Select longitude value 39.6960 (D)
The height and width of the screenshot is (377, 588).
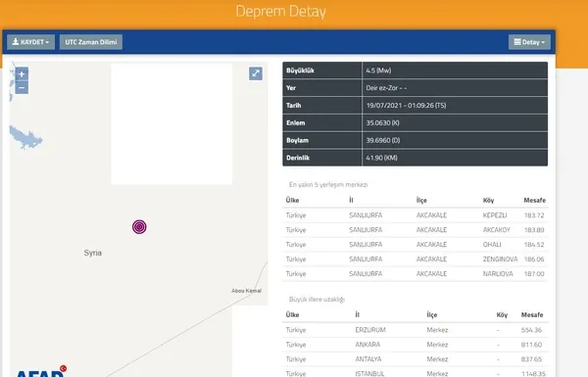click(x=383, y=141)
